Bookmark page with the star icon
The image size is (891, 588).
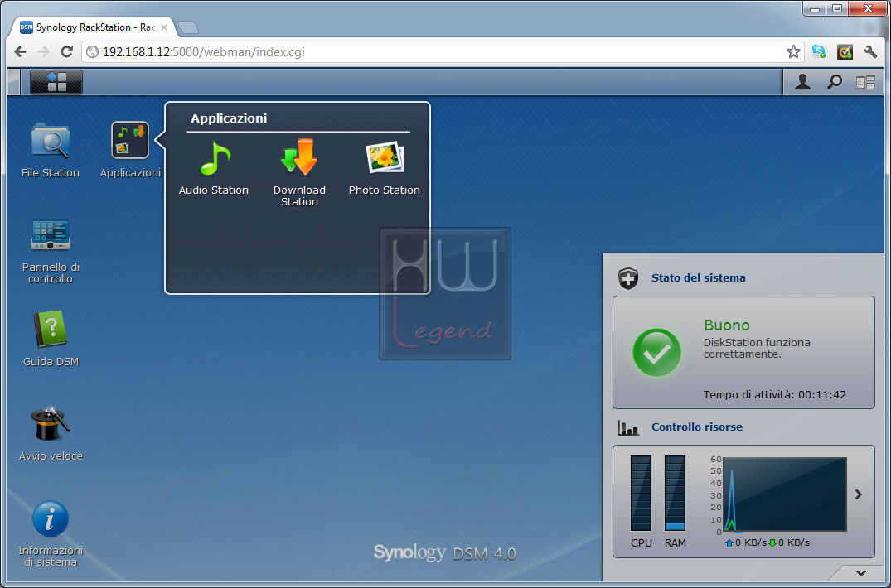pos(793,51)
